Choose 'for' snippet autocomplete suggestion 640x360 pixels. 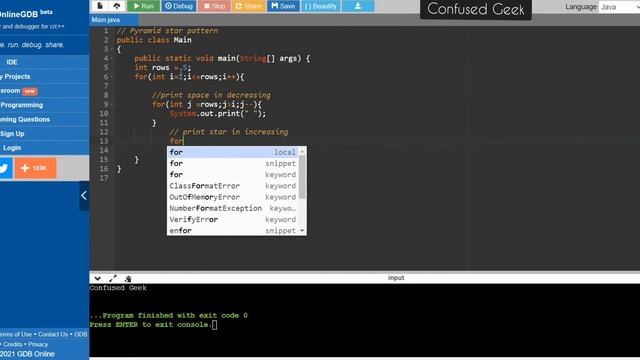point(233,163)
